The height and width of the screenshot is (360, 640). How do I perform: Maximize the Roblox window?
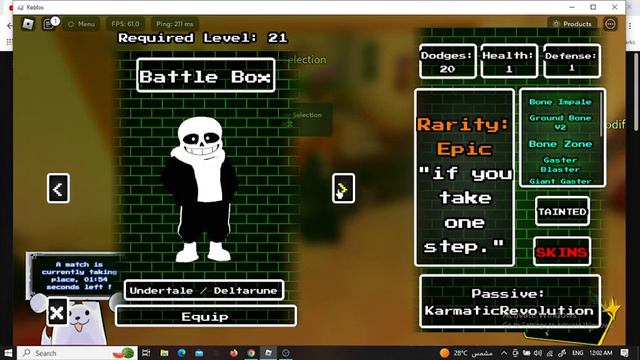[x=593, y=7]
